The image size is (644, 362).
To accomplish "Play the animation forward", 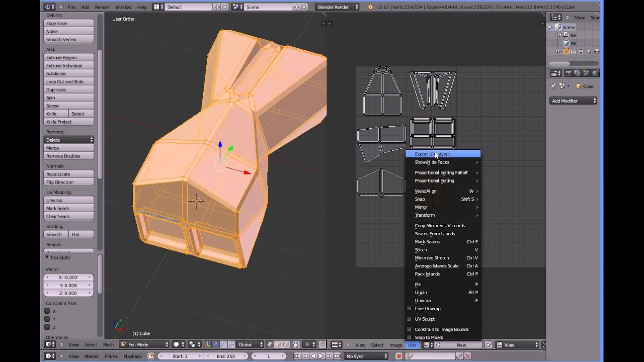I will click(x=321, y=356).
